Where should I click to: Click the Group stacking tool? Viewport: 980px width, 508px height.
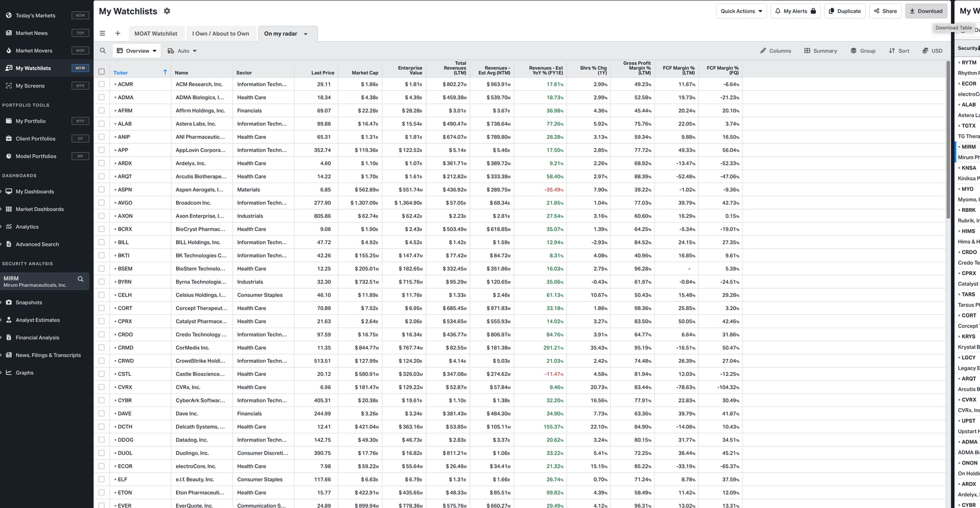pos(863,51)
